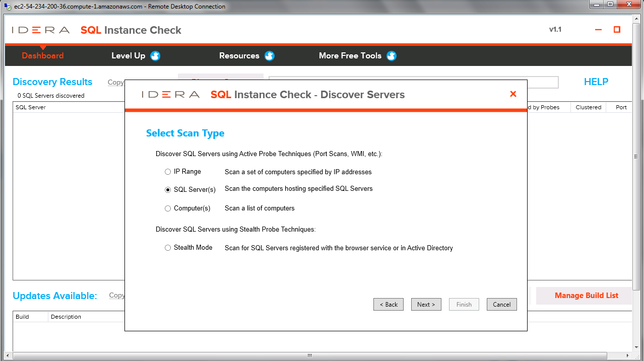This screenshot has width=644, height=361.
Task: Go back using the Back button
Action: [x=388, y=304]
